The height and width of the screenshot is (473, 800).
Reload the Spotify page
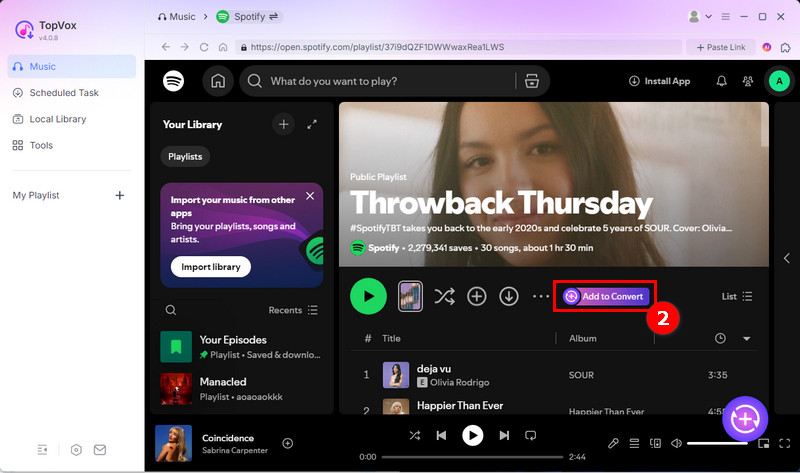point(204,47)
